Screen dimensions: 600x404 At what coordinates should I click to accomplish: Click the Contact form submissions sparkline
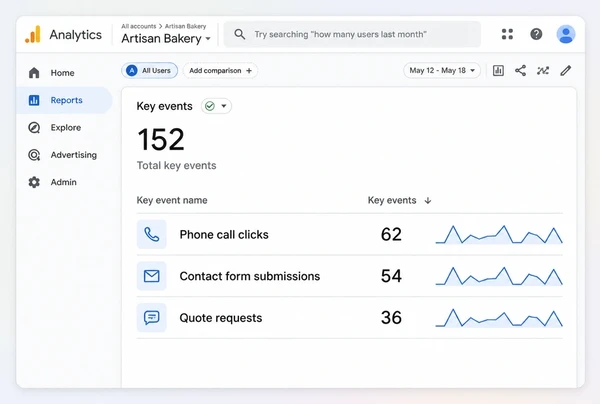pyautogui.click(x=499, y=276)
